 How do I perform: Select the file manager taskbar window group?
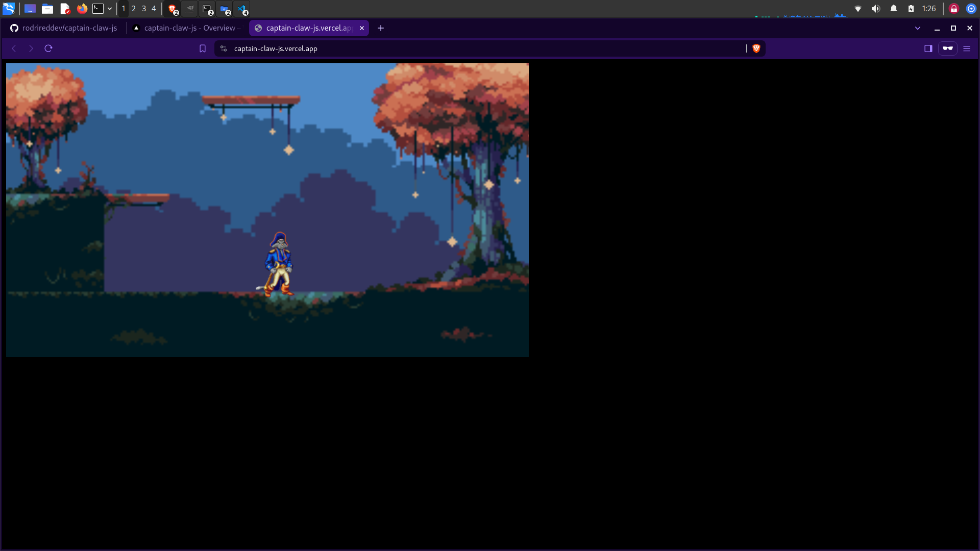pyautogui.click(x=225, y=9)
